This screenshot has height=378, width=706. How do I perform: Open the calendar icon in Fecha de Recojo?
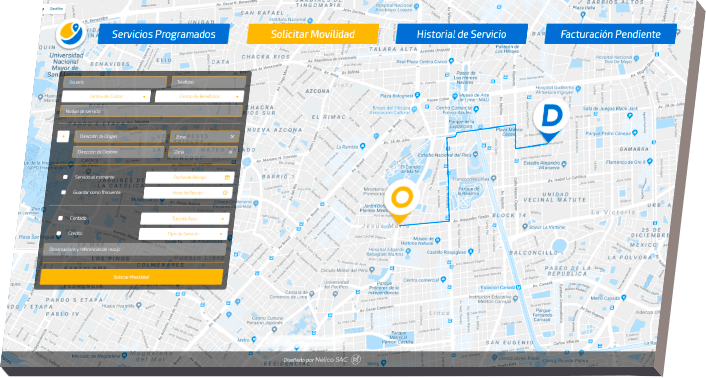[227, 177]
